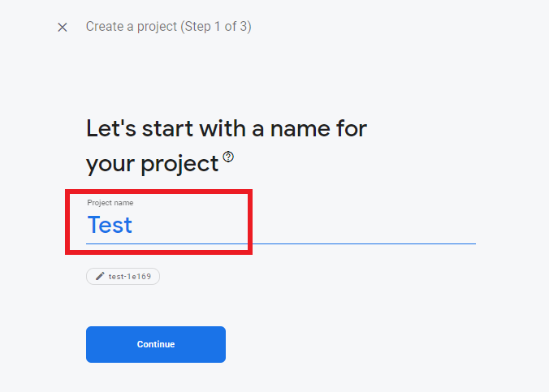
Task: Click the pencil edit icon
Action: (x=100, y=276)
